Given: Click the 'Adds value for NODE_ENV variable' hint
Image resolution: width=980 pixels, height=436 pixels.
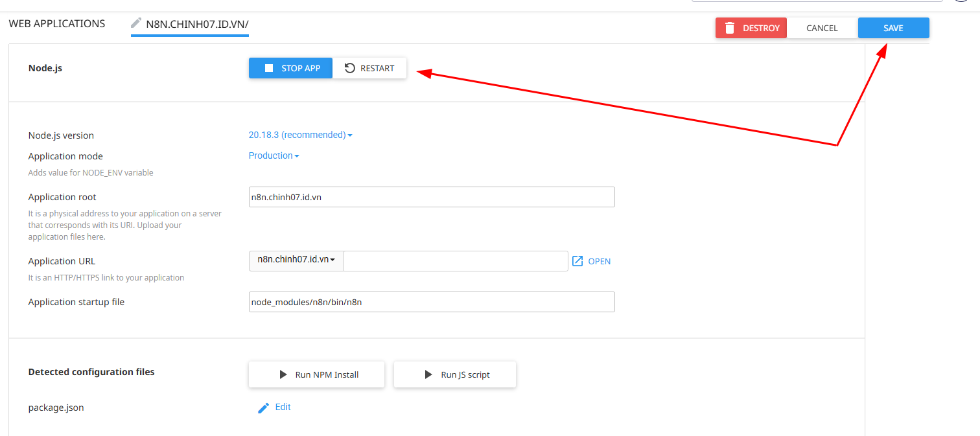Looking at the screenshot, I should [91, 173].
